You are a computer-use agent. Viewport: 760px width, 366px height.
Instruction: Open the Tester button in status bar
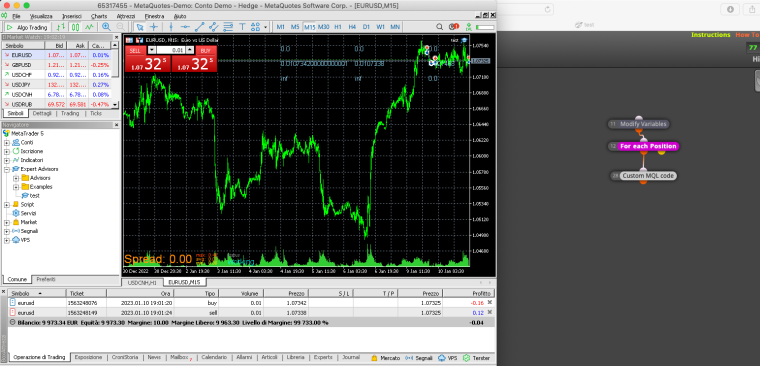tap(476, 358)
